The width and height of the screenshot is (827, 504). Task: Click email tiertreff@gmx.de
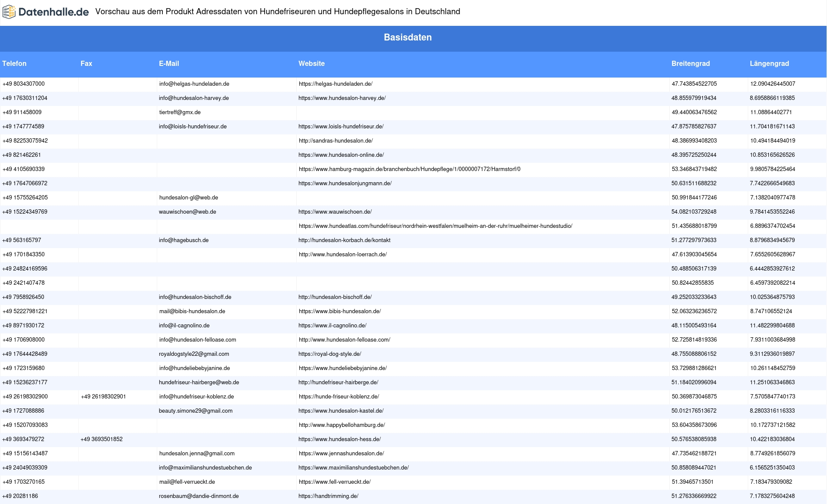(x=180, y=112)
